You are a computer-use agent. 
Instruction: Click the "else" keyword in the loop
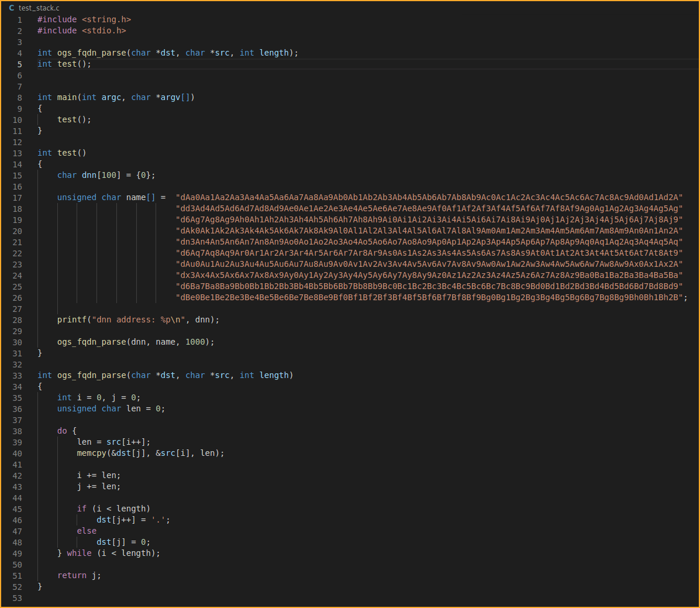(87, 531)
